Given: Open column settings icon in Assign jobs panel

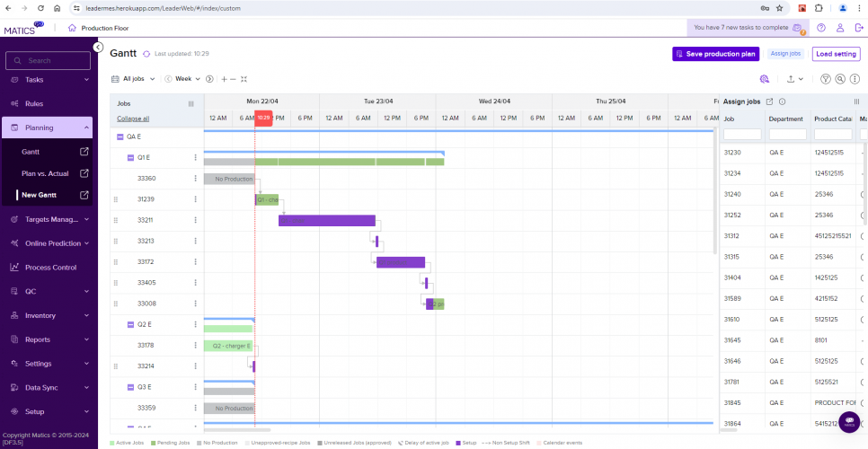Looking at the screenshot, I should [x=857, y=101].
